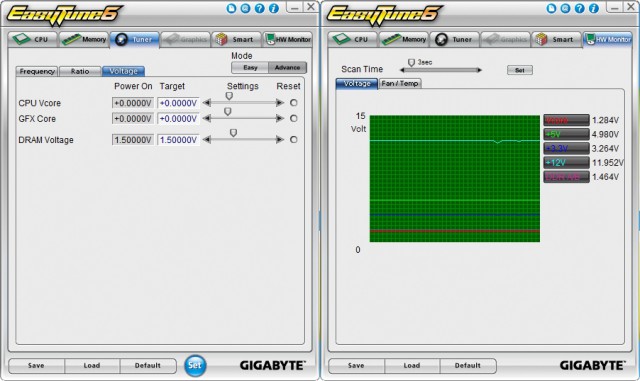Click the DRAM Voltage Power On value box
640x381 pixels.
point(133,140)
